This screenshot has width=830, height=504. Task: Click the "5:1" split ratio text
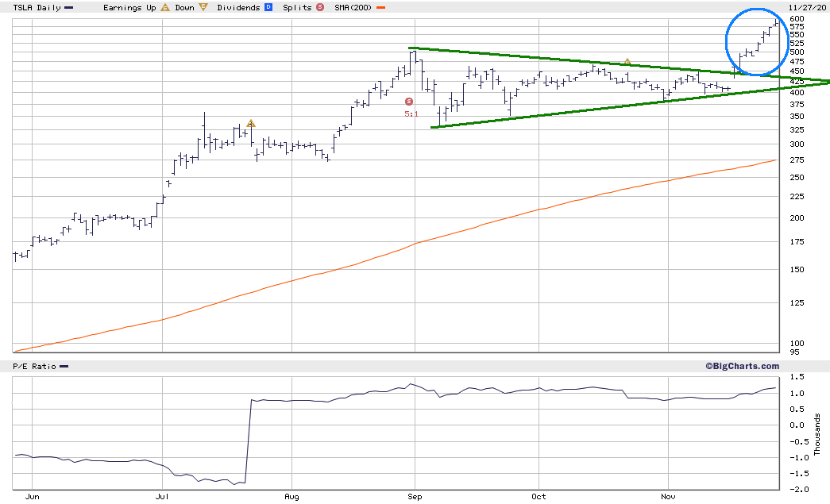coord(411,113)
